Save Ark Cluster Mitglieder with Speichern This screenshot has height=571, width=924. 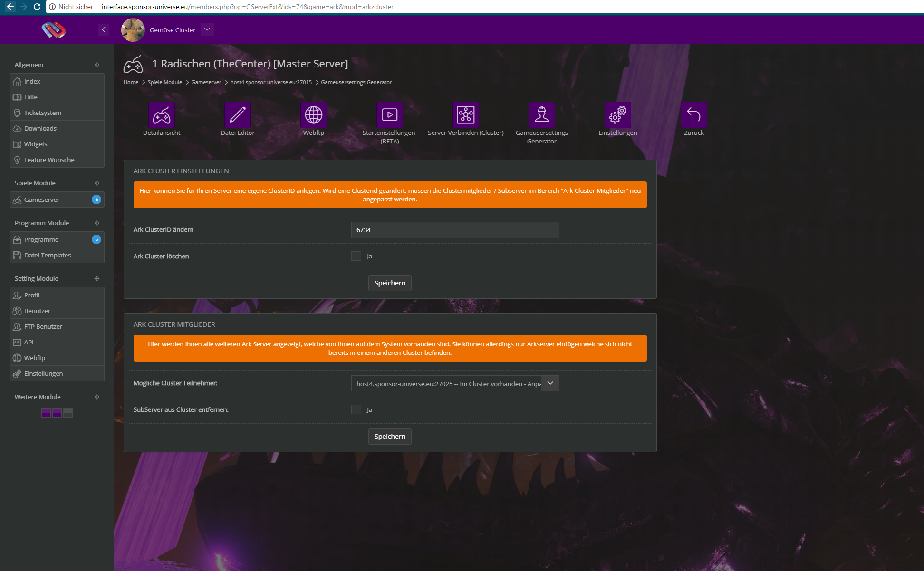point(390,437)
